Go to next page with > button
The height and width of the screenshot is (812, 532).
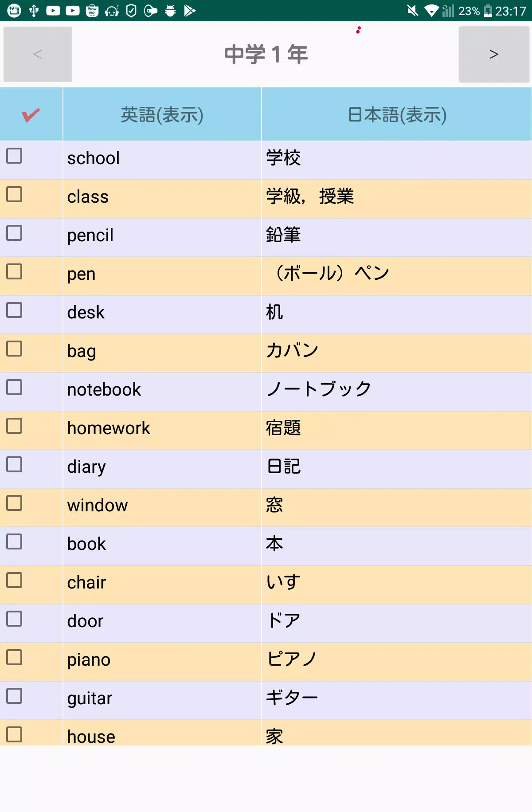[494, 54]
